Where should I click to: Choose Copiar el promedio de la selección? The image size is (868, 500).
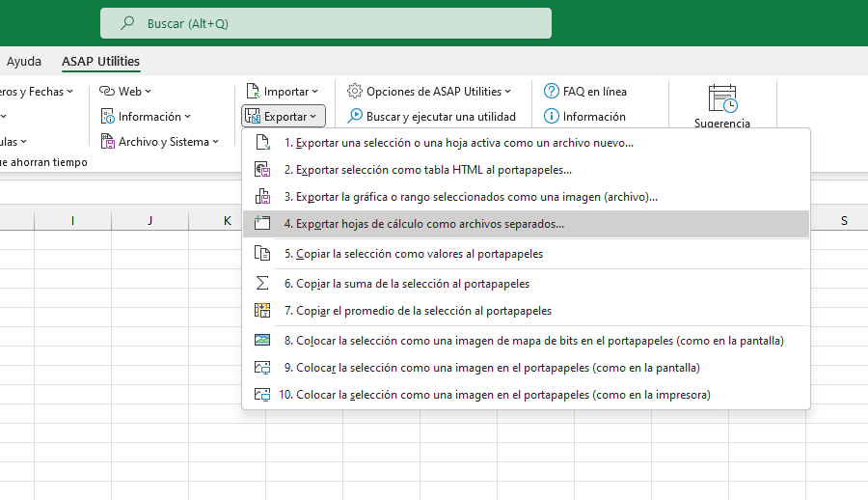(x=526, y=311)
